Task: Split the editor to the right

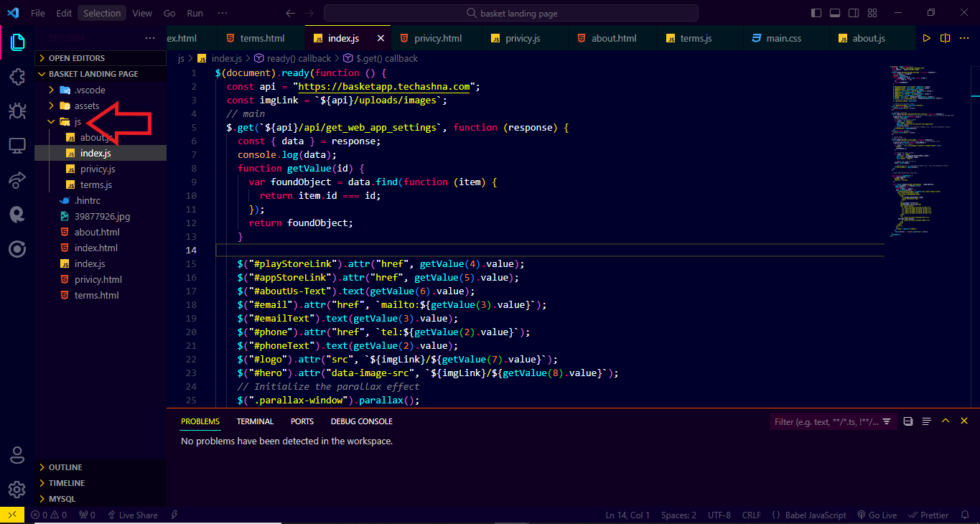Action: pyautogui.click(x=946, y=39)
